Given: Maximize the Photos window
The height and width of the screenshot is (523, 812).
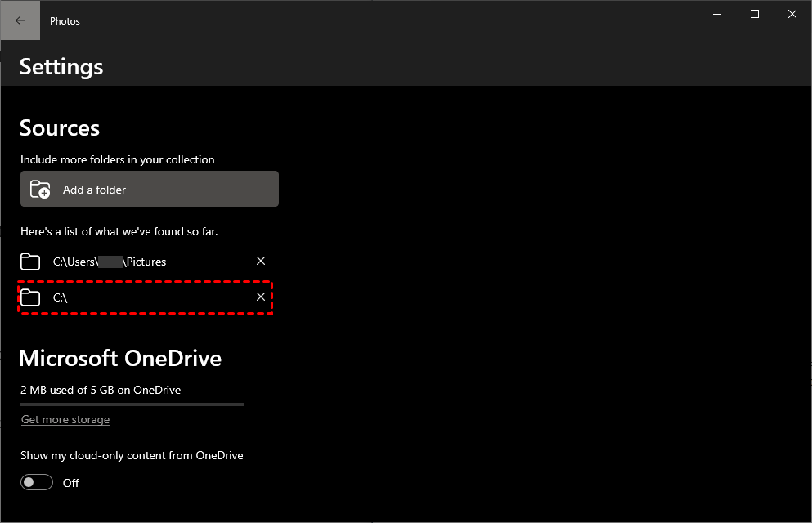Looking at the screenshot, I should [755, 14].
